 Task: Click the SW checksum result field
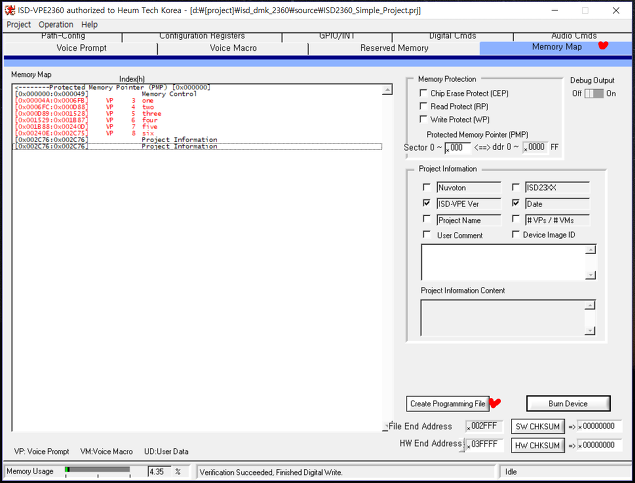click(x=599, y=426)
